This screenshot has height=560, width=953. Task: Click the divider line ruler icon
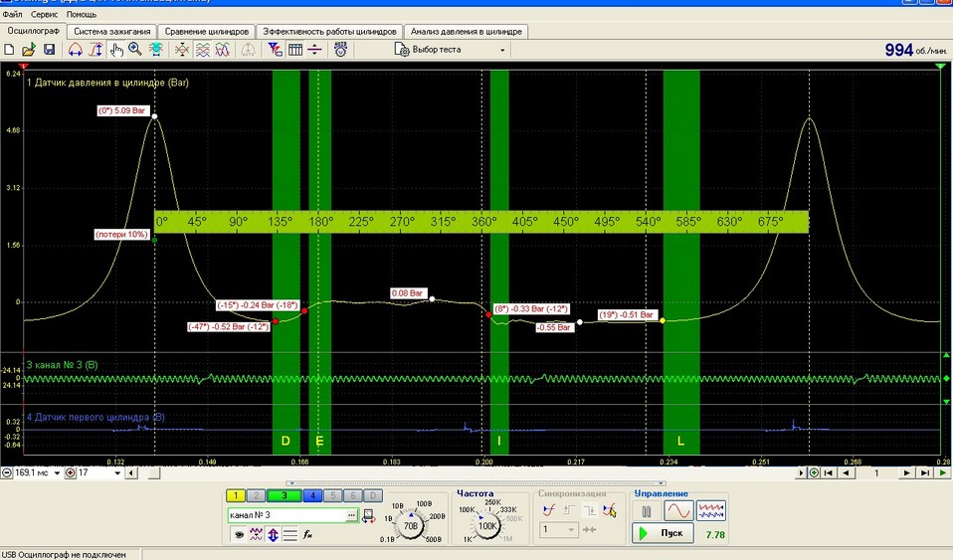314,50
